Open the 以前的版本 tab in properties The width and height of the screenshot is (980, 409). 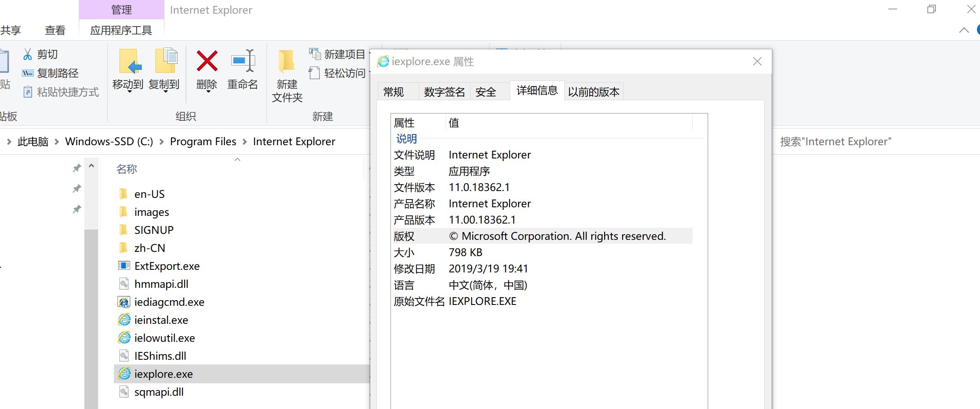[594, 92]
